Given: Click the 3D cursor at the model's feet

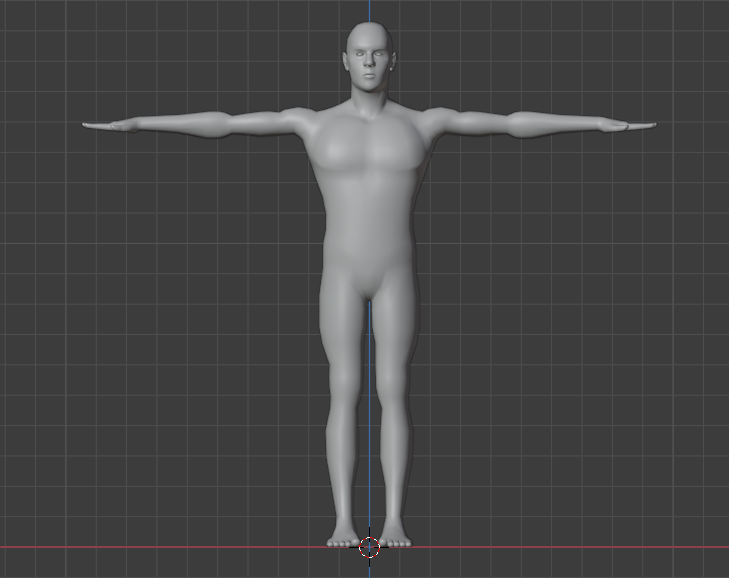Looking at the screenshot, I should (369, 546).
